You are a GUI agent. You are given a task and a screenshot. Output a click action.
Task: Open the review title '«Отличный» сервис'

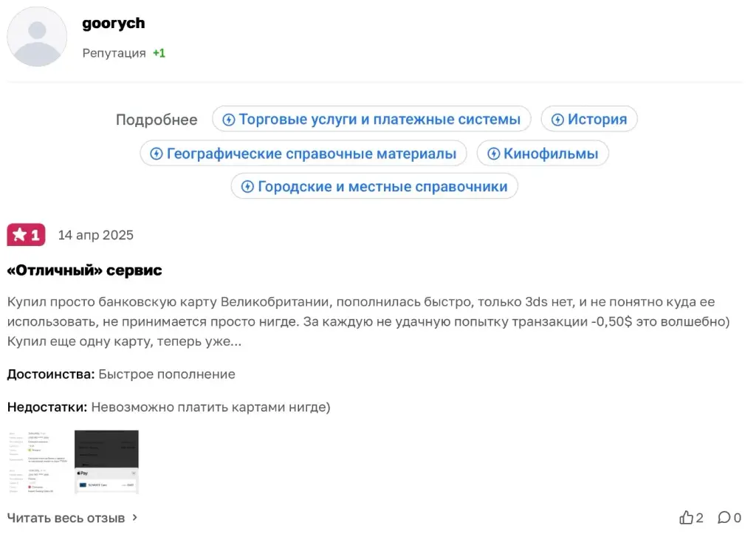click(x=84, y=270)
